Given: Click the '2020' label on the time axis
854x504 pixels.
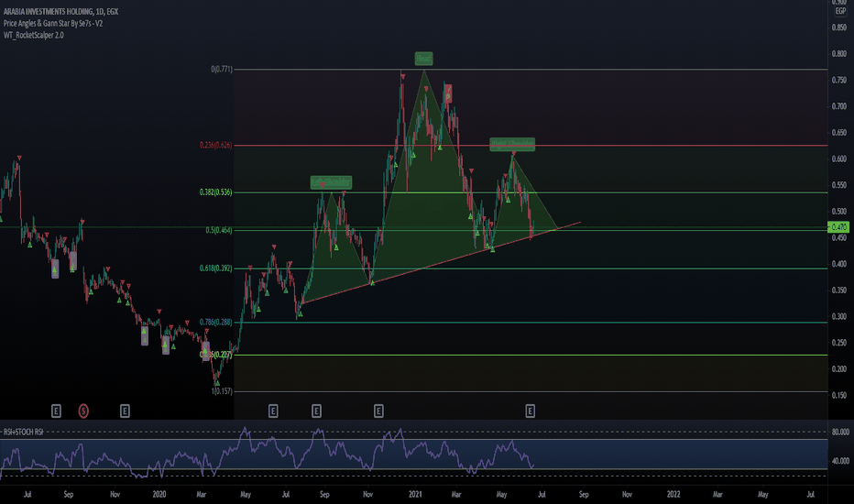Looking at the screenshot, I should pyautogui.click(x=159, y=495).
